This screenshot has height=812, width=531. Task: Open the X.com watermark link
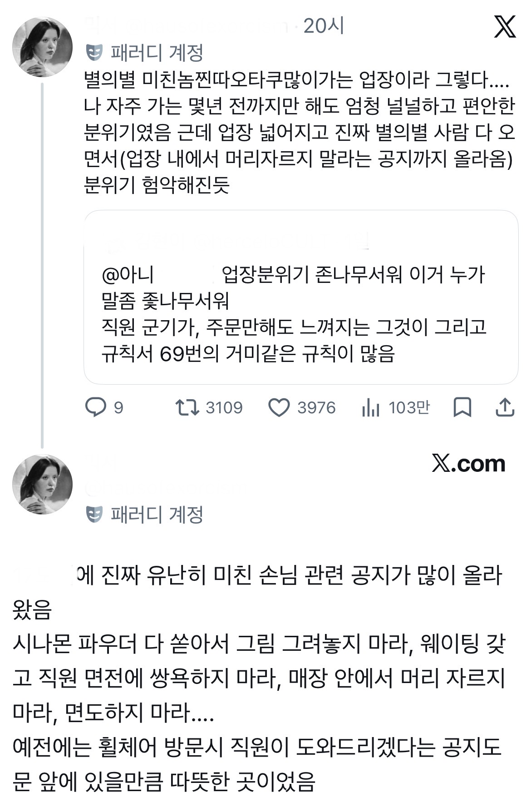468,464
